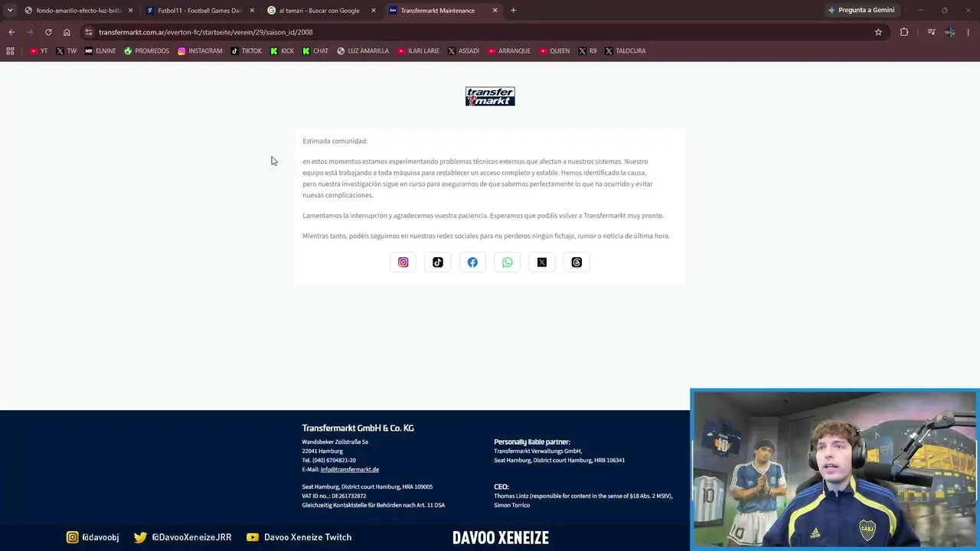Open the apps grid in bookmarks bar
The width and height of the screenshot is (980, 551).
click(10, 51)
